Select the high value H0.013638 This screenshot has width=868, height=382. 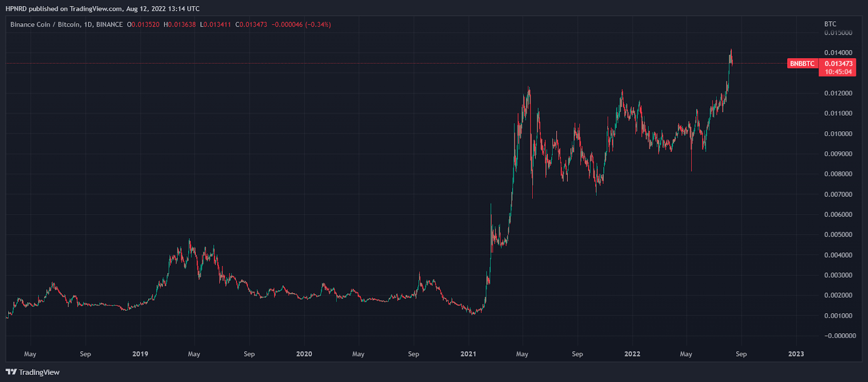[x=180, y=24]
